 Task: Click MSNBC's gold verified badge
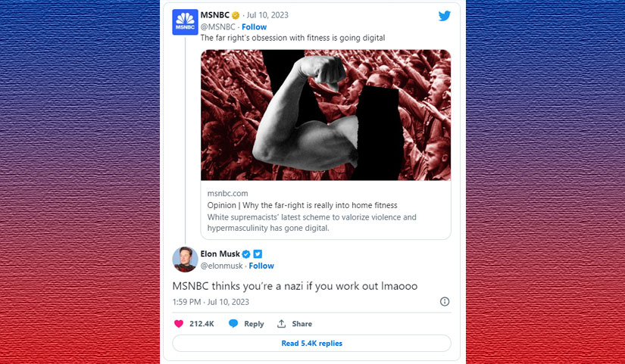(236, 16)
